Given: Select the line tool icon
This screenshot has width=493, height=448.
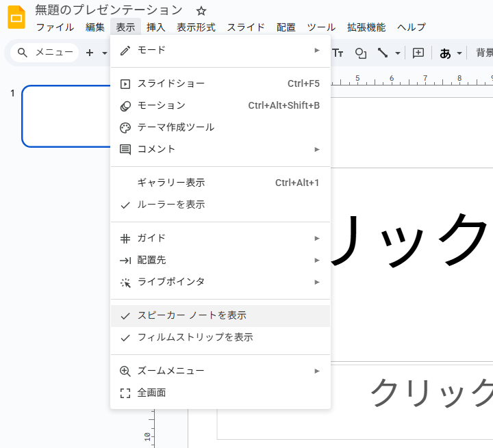Looking at the screenshot, I should pos(383,53).
